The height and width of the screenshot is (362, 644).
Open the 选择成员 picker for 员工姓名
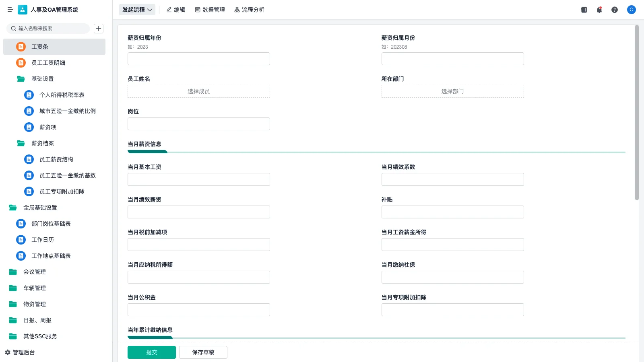point(198,91)
